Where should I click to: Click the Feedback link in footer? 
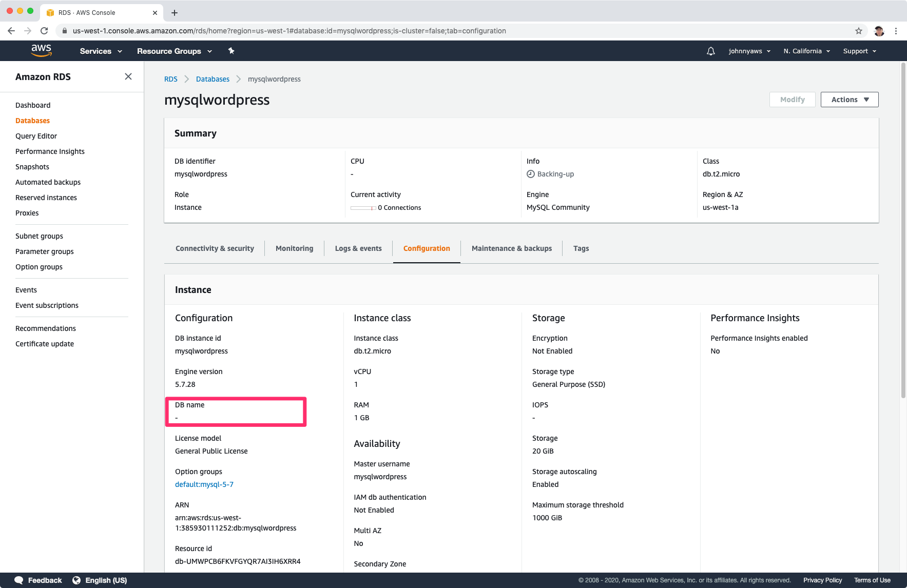[x=45, y=580]
